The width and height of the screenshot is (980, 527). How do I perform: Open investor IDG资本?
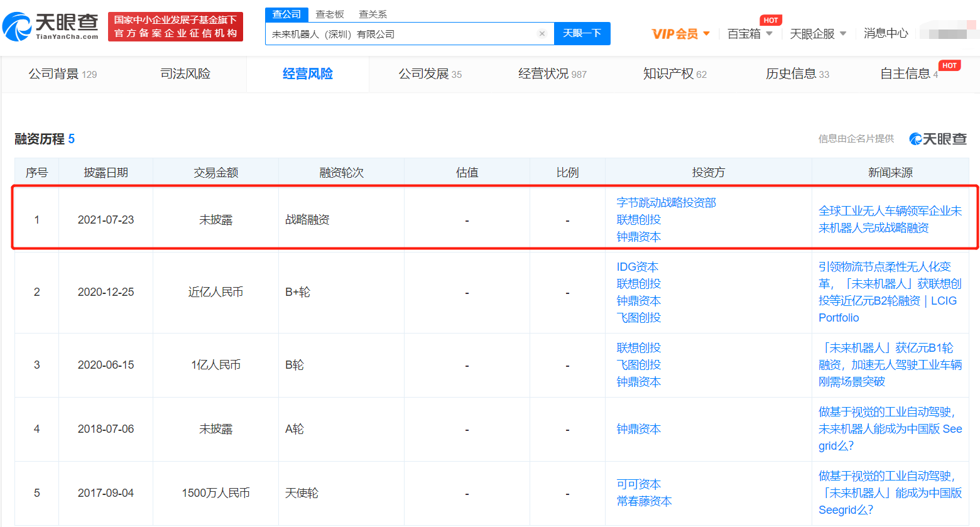[x=638, y=267]
